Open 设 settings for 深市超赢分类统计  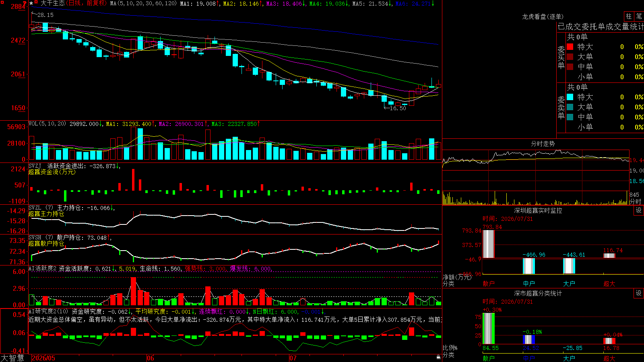tap(639, 293)
